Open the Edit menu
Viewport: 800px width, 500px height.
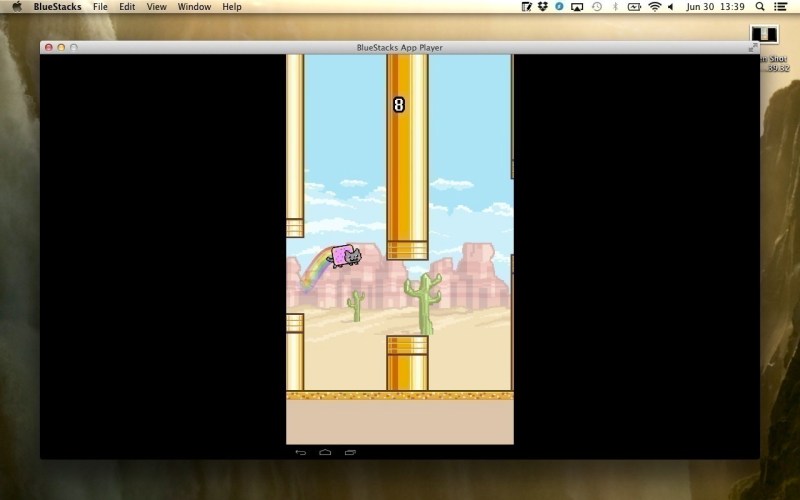(x=127, y=7)
